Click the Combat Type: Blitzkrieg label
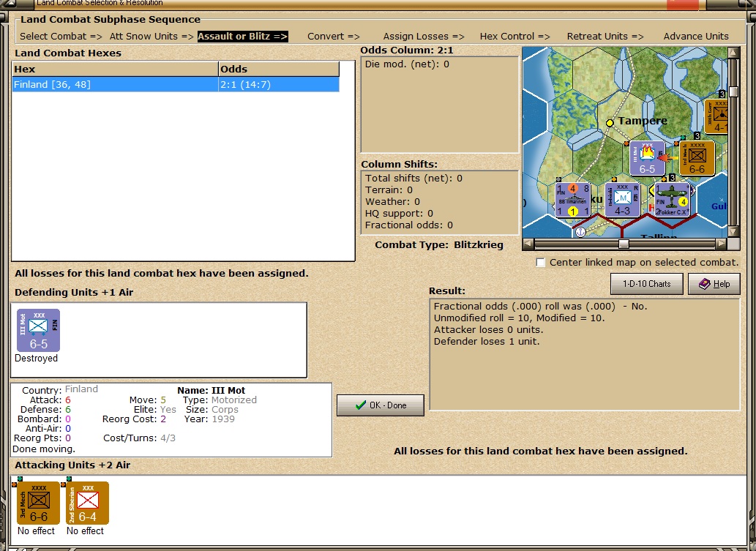The width and height of the screenshot is (756, 551). [439, 245]
